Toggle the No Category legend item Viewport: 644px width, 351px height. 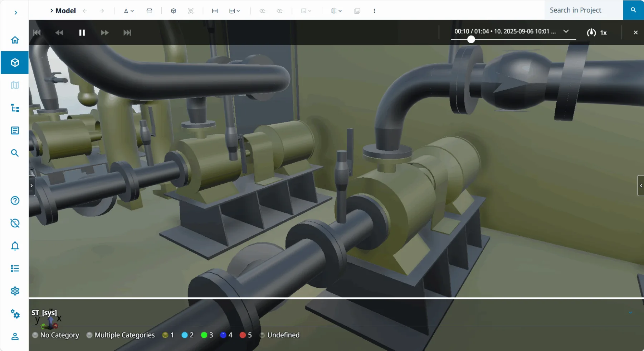[x=55, y=335]
